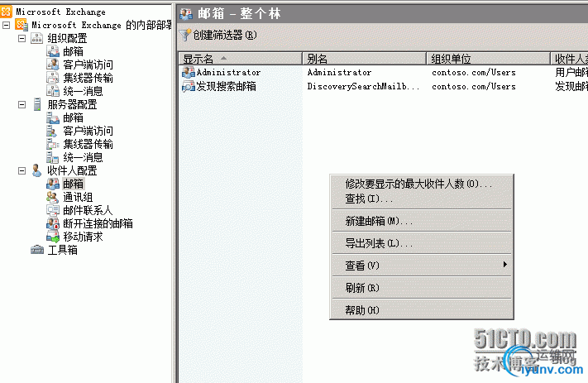Collapse the Microsoft Exchange 的内部部署 node

[x=6, y=25]
